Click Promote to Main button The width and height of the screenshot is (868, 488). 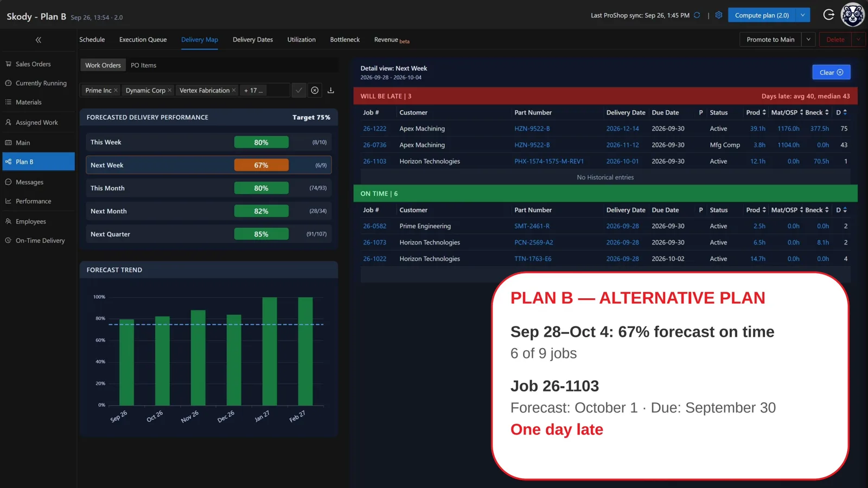(x=770, y=40)
